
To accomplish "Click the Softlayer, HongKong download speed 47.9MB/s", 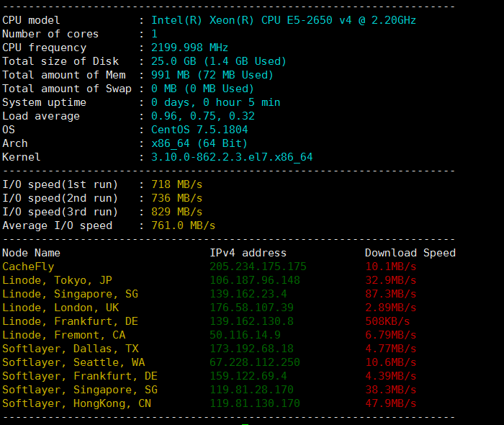I will click(x=390, y=403).
